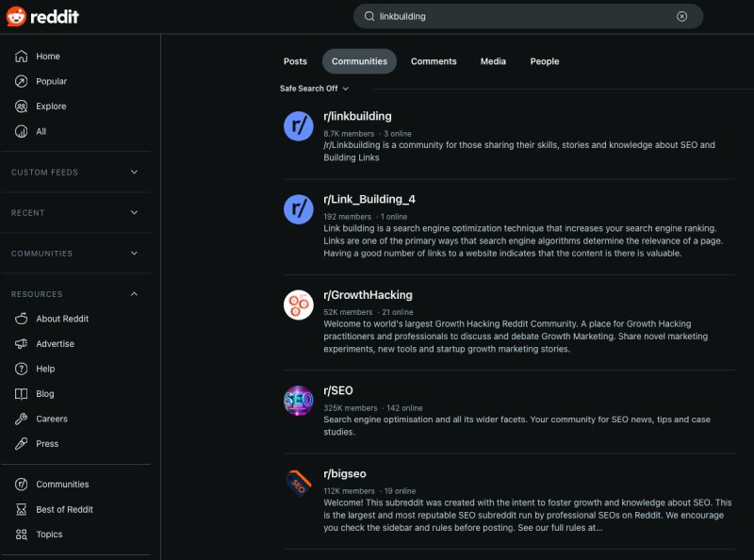This screenshot has height=560, width=754.
Task: Click the '52K members' text
Action: coord(348,312)
